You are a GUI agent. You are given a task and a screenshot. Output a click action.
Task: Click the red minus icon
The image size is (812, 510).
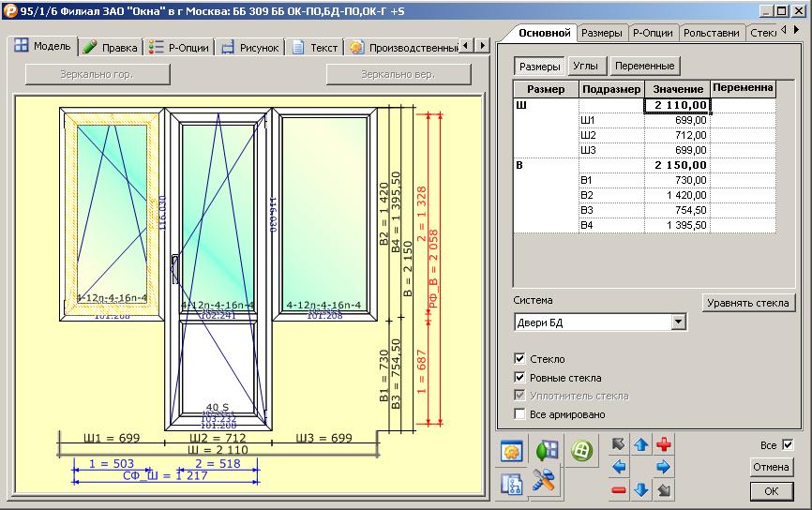(618, 489)
